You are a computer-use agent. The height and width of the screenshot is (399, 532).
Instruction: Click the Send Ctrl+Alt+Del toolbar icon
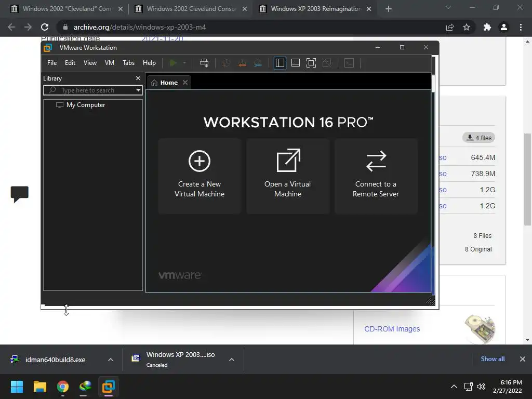(x=204, y=63)
